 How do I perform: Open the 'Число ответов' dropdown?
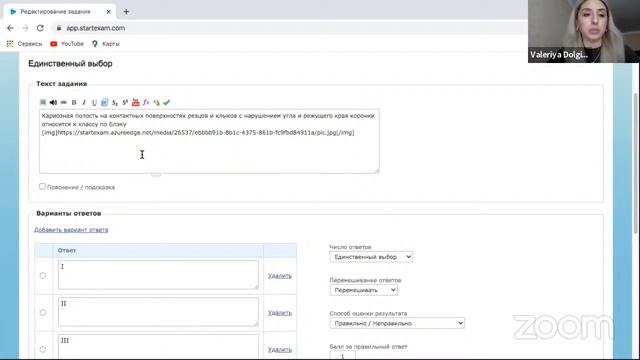coord(371,257)
